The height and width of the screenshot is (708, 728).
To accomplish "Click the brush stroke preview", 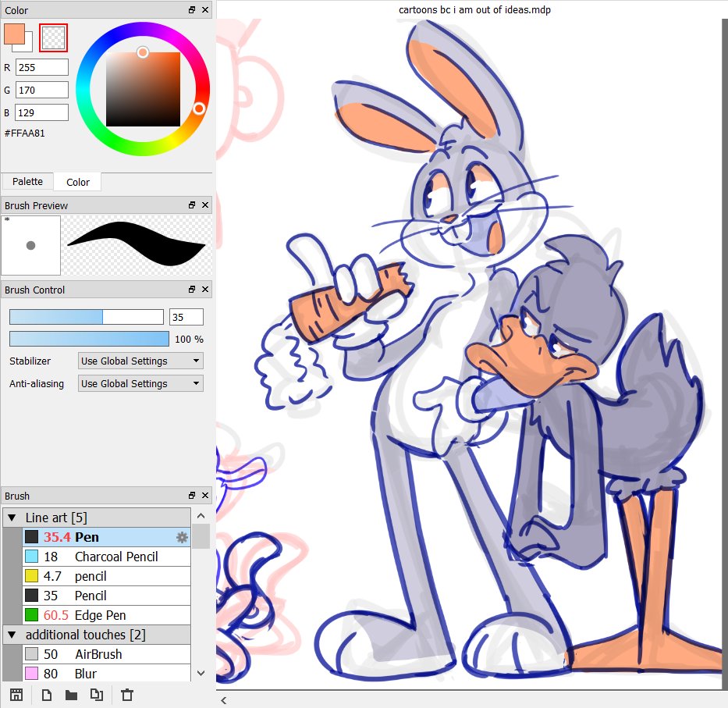I will (137, 245).
